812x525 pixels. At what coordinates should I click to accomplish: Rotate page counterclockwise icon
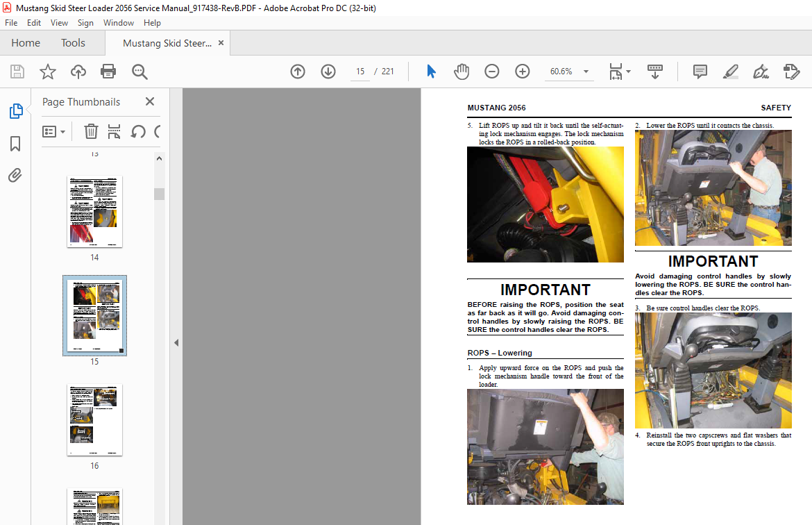(x=137, y=132)
